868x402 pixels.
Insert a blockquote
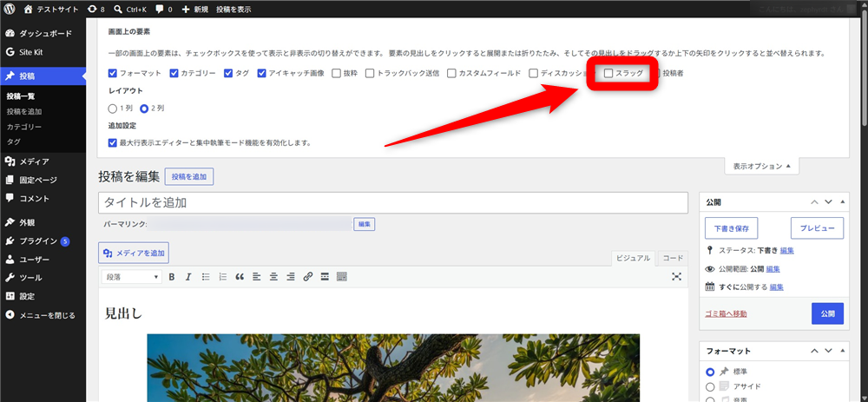click(x=240, y=276)
